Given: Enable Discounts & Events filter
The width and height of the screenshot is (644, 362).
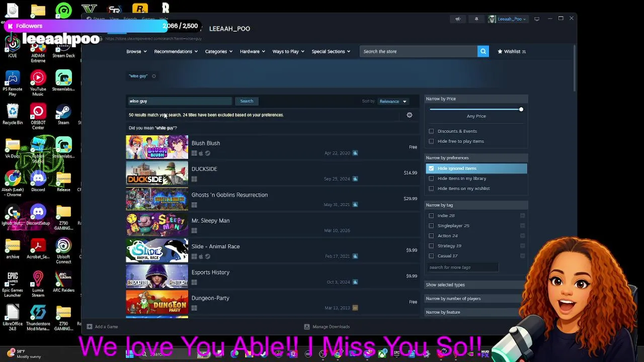Looking at the screenshot, I should 431,131.
